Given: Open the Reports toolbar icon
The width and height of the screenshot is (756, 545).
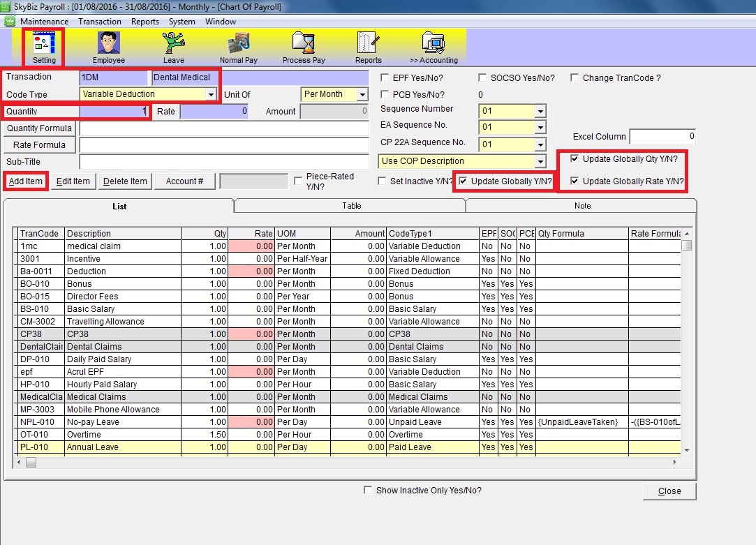Looking at the screenshot, I should pos(368,44).
